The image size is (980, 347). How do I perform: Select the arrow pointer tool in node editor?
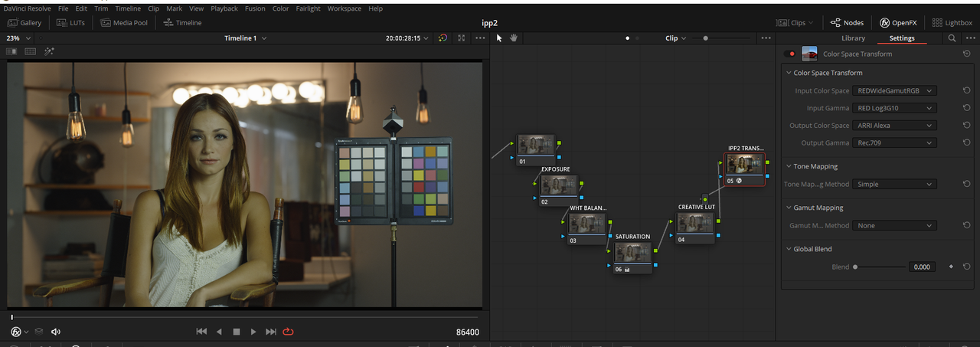coord(499,38)
